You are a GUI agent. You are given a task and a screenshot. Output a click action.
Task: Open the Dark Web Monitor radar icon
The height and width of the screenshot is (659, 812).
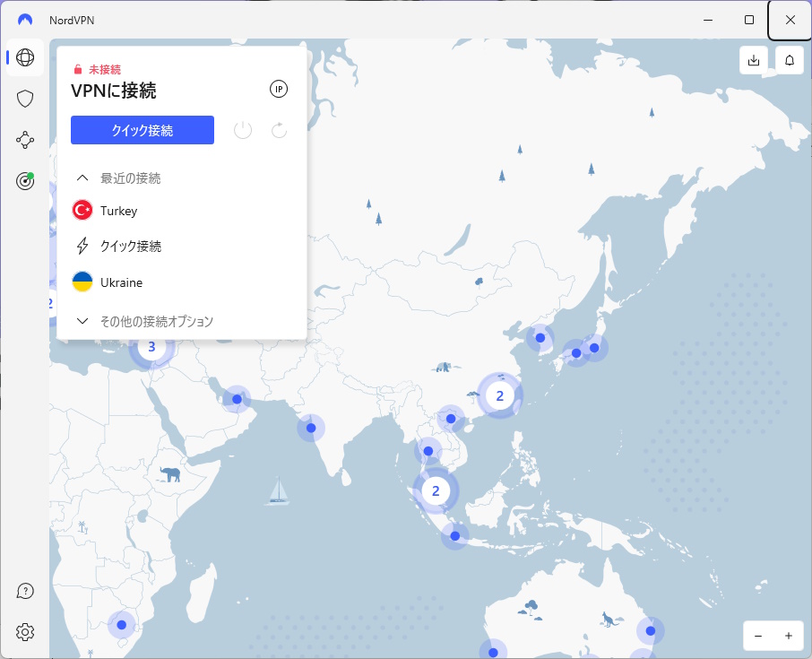[x=25, y=181]
